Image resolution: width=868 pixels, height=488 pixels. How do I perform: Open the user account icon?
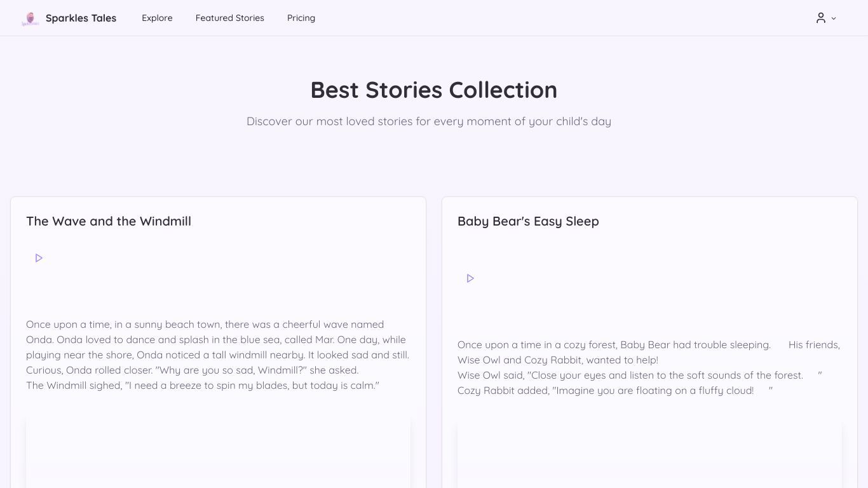[x=821, y=18]
